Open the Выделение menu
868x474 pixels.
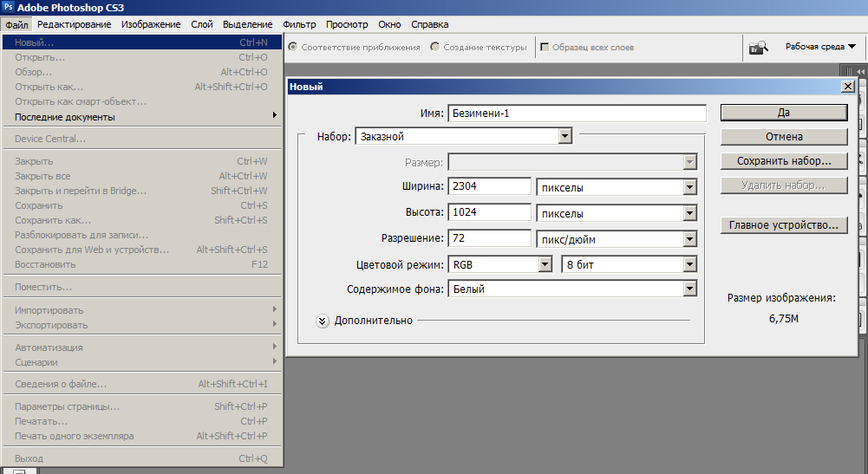pos(247,25)
